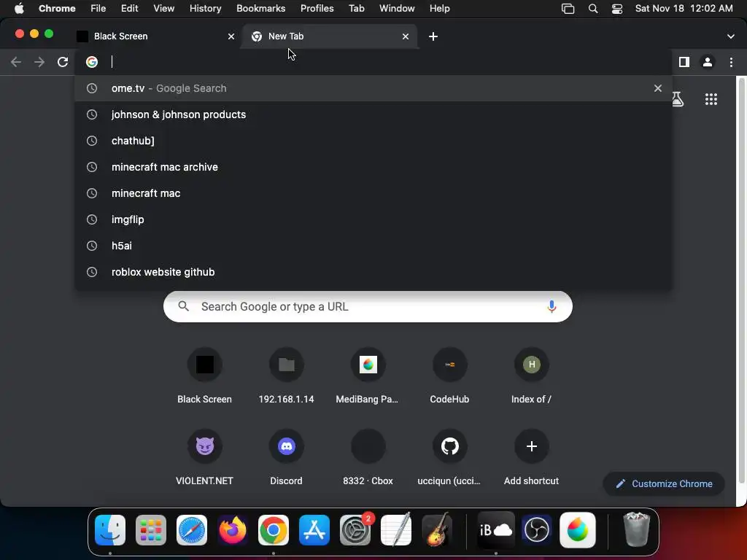Open System Preferences from the Dock

[355, 530]
